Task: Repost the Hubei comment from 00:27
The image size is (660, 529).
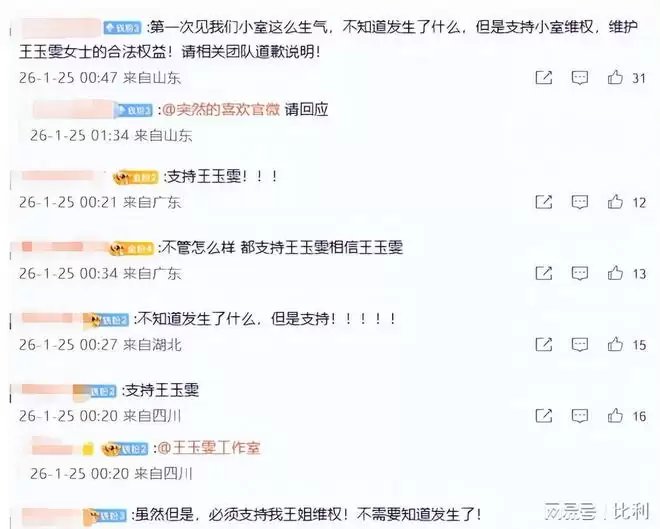Action: tap(543, 345)
